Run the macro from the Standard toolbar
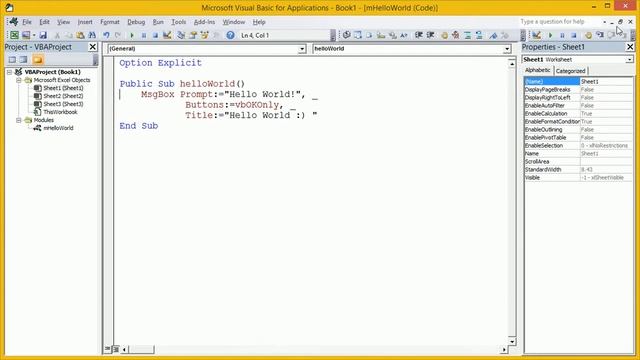Image resolution: width=640 pixels, height=360 pixels. (132, 35)
